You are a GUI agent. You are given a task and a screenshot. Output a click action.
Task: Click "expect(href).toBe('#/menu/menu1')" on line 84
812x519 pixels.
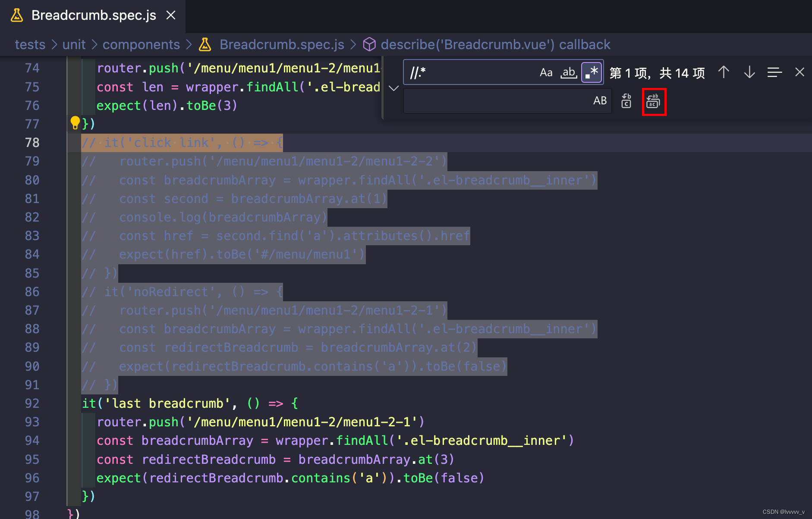(x=242, y=254)
